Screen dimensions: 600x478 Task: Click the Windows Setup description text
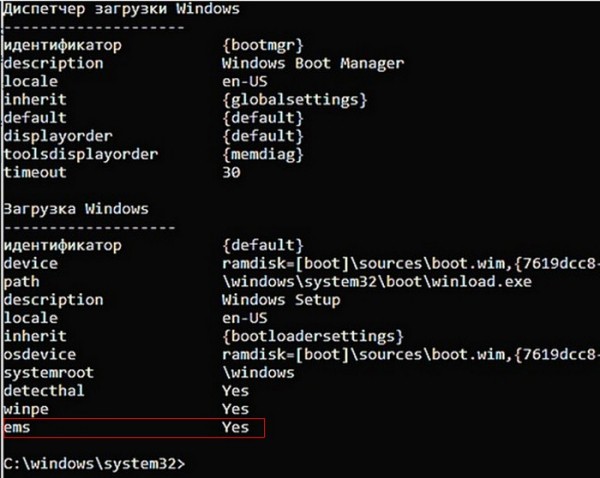tap(281, 300)
